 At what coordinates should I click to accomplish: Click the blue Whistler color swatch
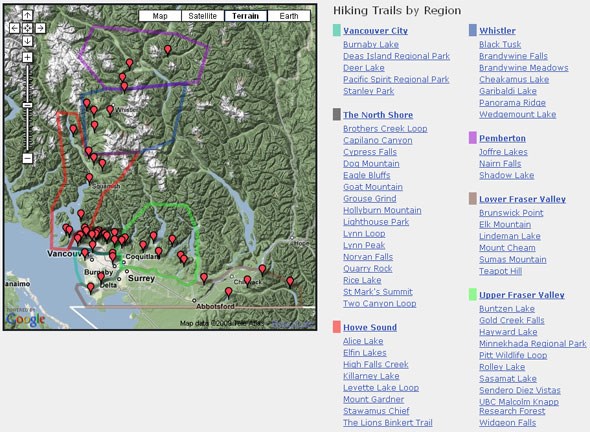473,30
